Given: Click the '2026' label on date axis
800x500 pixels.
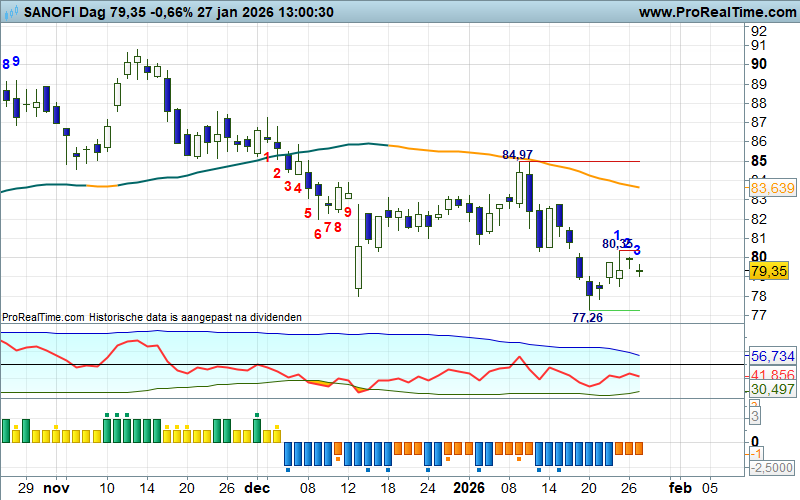Looking at the screenshot, I should click(x=470, y=488).
